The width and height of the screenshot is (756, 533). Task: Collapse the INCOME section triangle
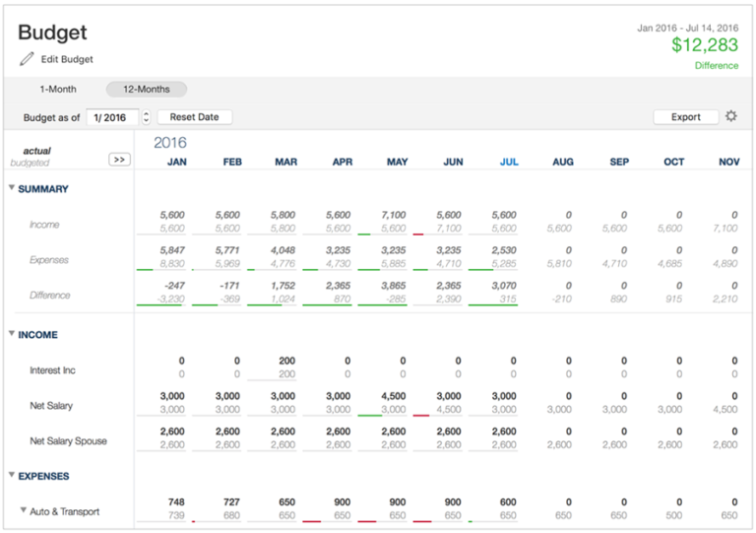pyautogui.click(x=12, y=333)
